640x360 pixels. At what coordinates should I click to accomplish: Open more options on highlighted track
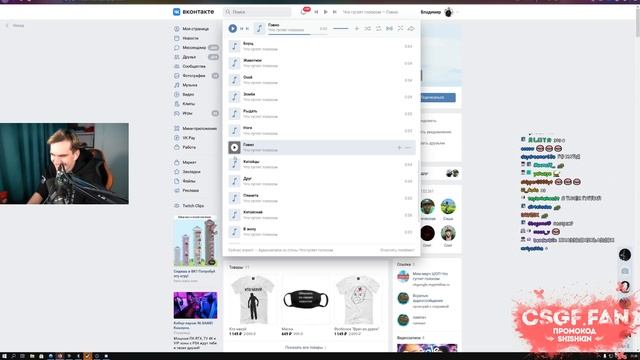pyautogui.click(x=408, y=147)
